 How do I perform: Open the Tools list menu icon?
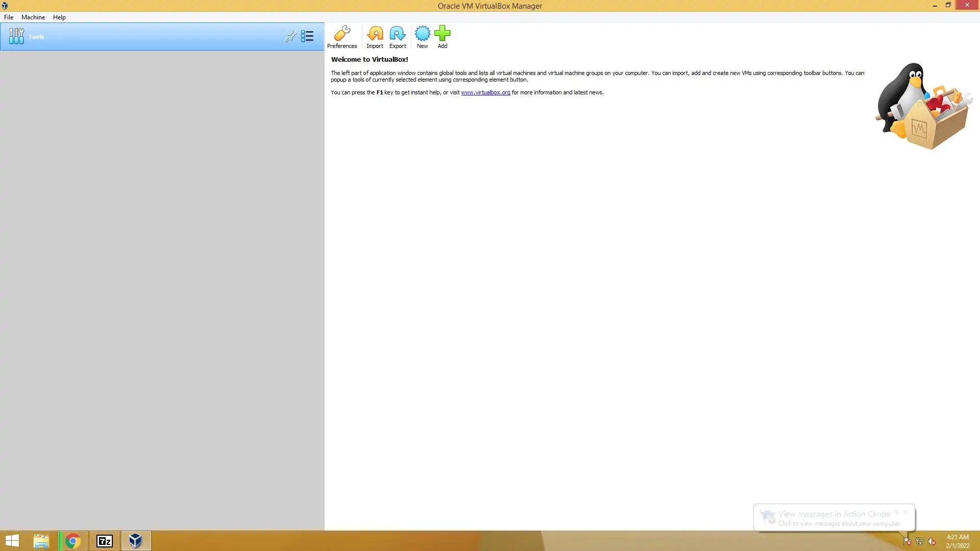coord(307,36)
